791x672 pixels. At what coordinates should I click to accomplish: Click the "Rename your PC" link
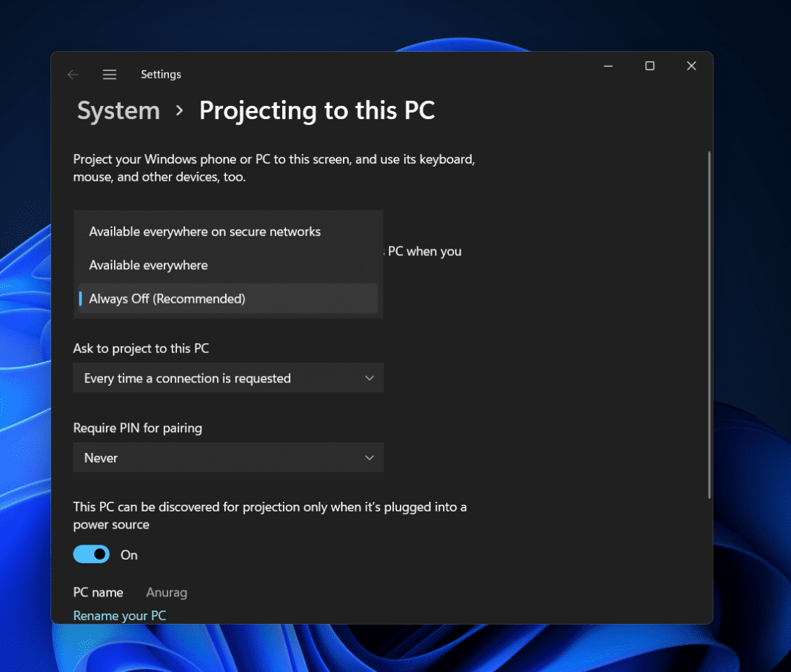tap(119, 615)
